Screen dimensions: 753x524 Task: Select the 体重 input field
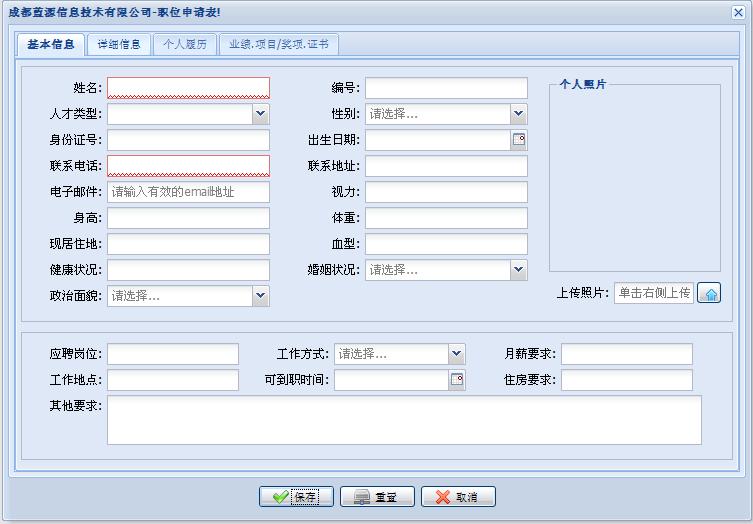[x=446, y=218]
